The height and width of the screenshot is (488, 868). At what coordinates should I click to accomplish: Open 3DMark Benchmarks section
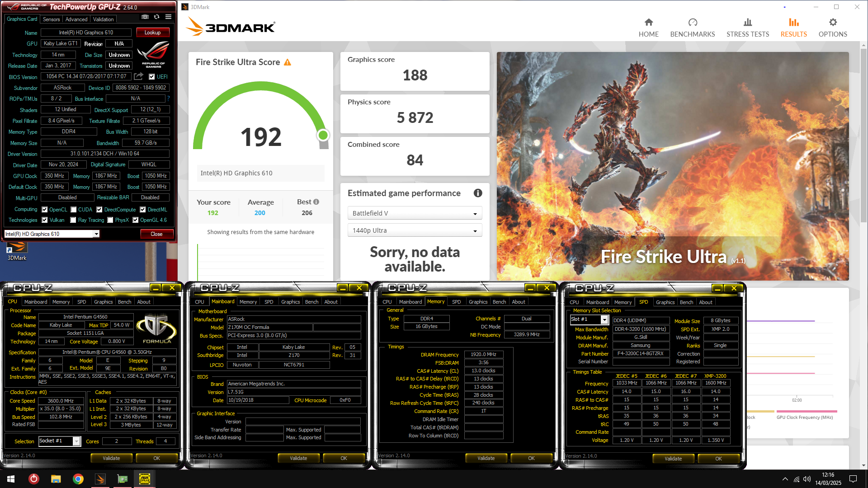[x=692, y=28]
